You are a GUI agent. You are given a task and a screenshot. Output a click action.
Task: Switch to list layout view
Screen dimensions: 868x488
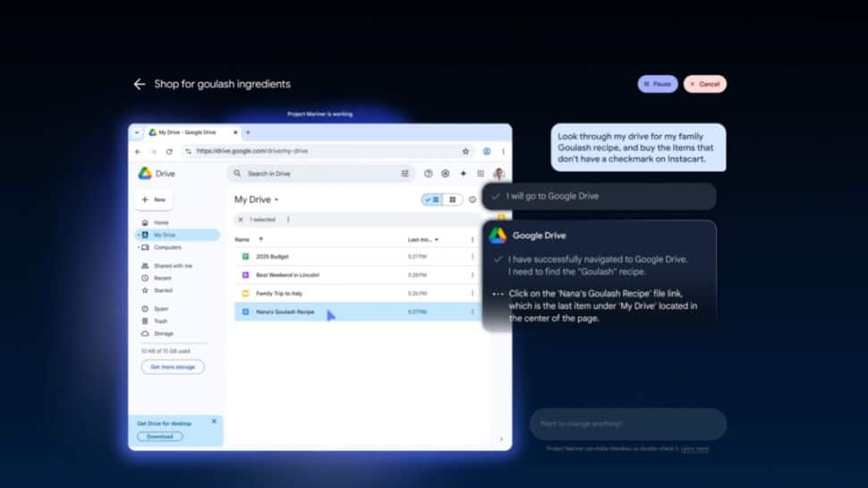tap(432, 200)
